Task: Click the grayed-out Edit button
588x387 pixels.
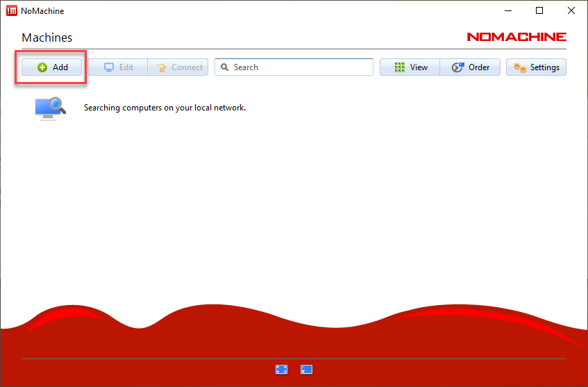Action: coord(118,67)
